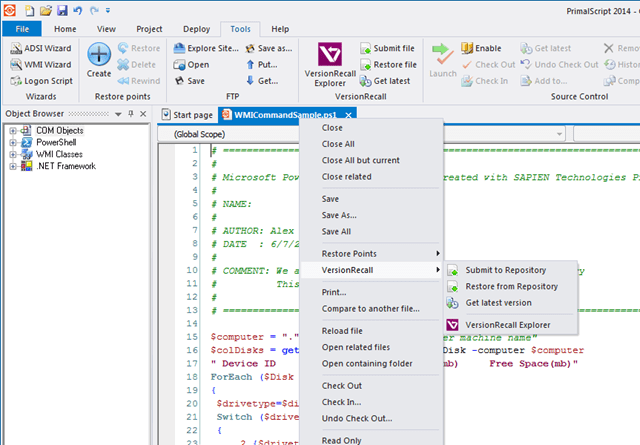Toggle Read Only in context menu
This screenshot has width=640, height=445.
coord(341,437)
